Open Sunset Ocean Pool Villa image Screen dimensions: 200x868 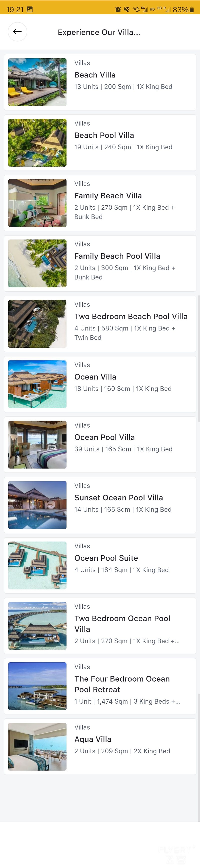pyautogui.click(x=37, y=505)
